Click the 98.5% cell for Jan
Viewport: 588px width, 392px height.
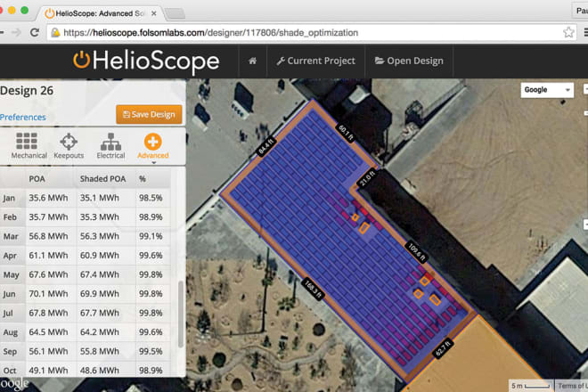tap(151, 198)
